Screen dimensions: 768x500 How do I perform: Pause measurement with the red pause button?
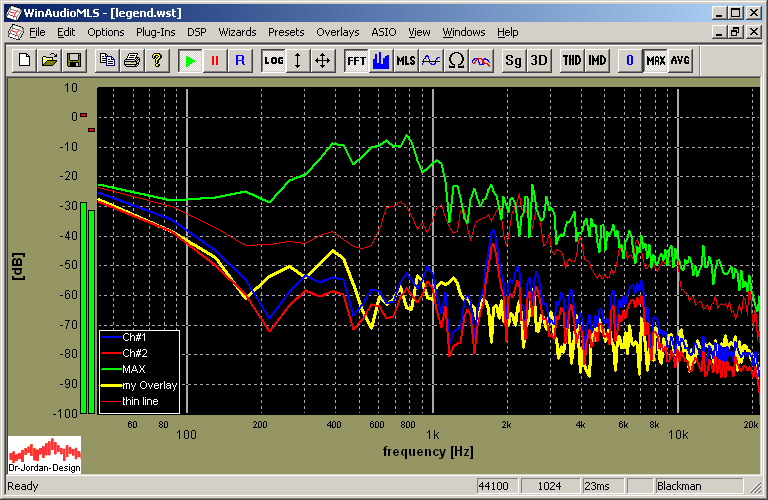pyautogui.click(x=214, y=61)
